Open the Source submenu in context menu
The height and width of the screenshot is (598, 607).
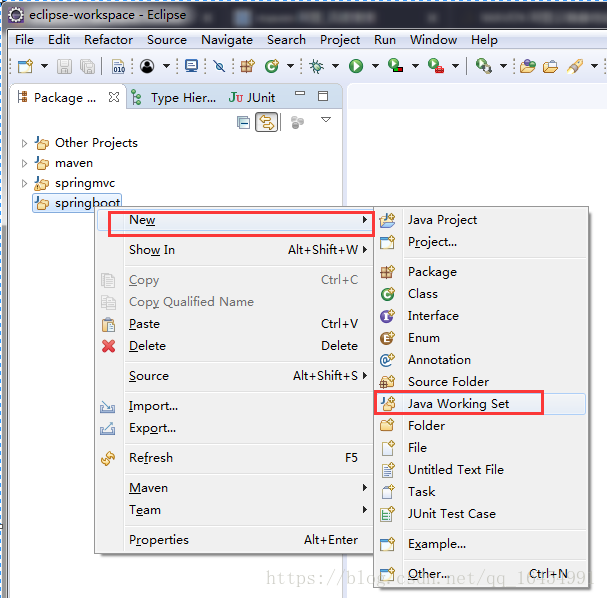pyautogui.click(x=234, y=375)
